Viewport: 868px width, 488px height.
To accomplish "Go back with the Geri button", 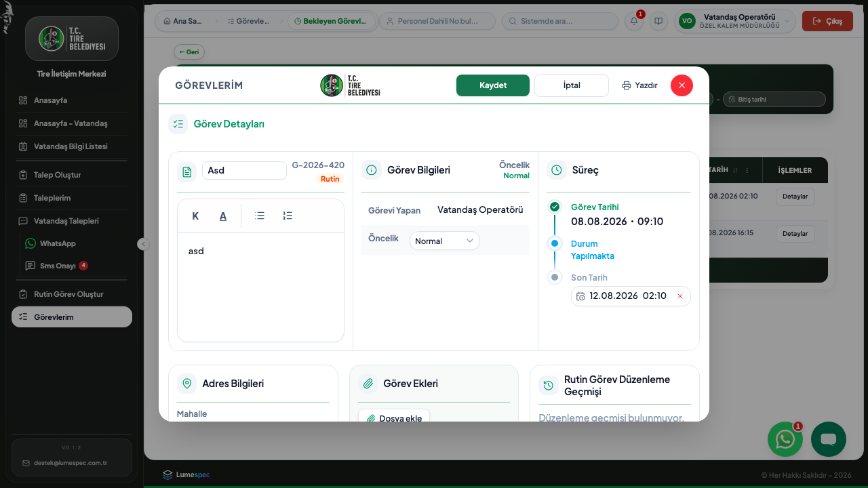I will (189, 52).
